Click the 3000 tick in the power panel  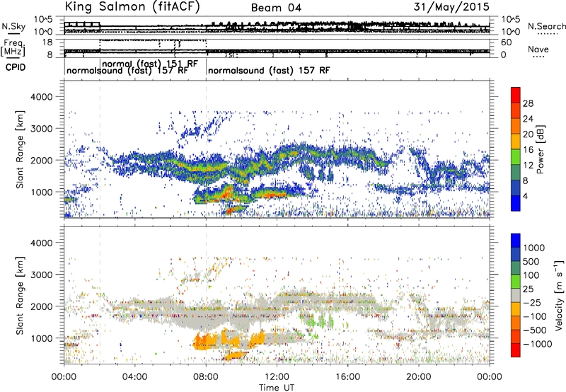(x=41, y=129)
